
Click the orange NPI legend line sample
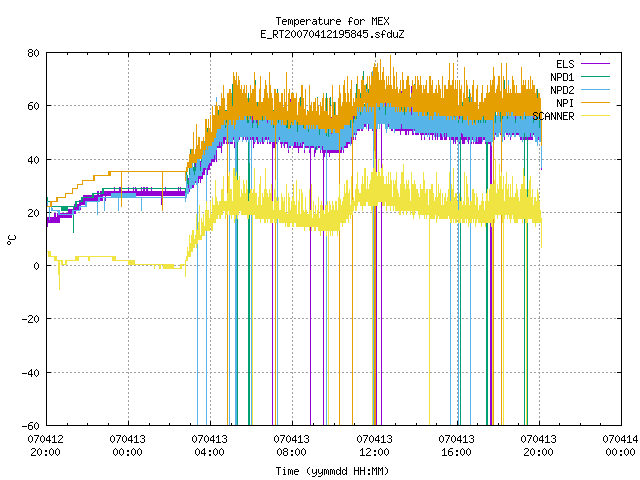point(595,103)
